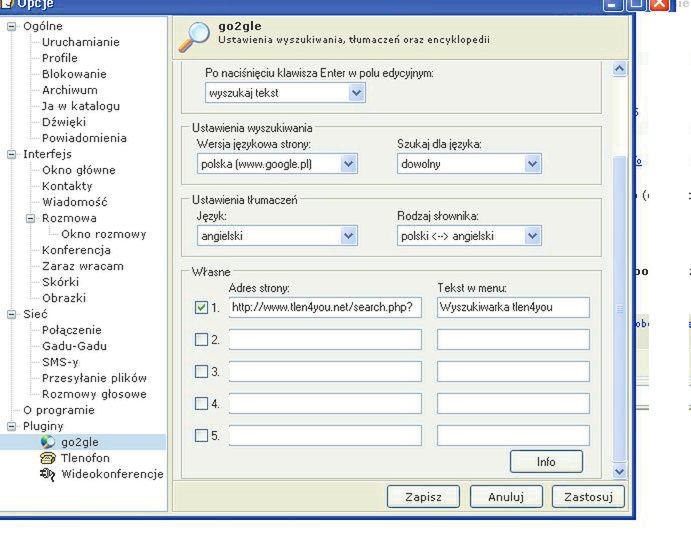Select Okno główne in tree
The height and width of the screenshot is (534, 691).
pos(78,170)
